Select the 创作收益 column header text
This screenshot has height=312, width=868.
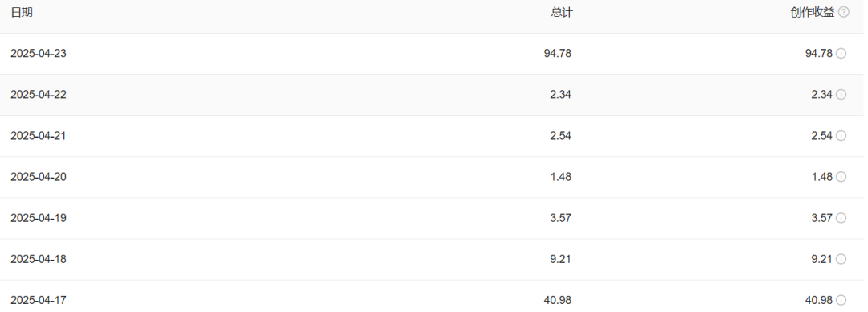[x=812, y=13]
